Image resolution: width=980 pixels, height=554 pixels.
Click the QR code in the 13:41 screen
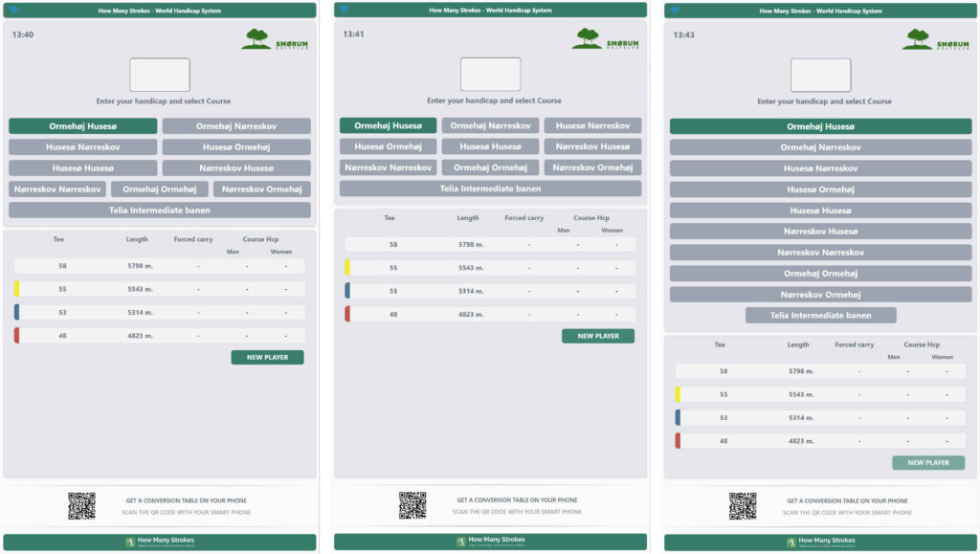(412, 505)
